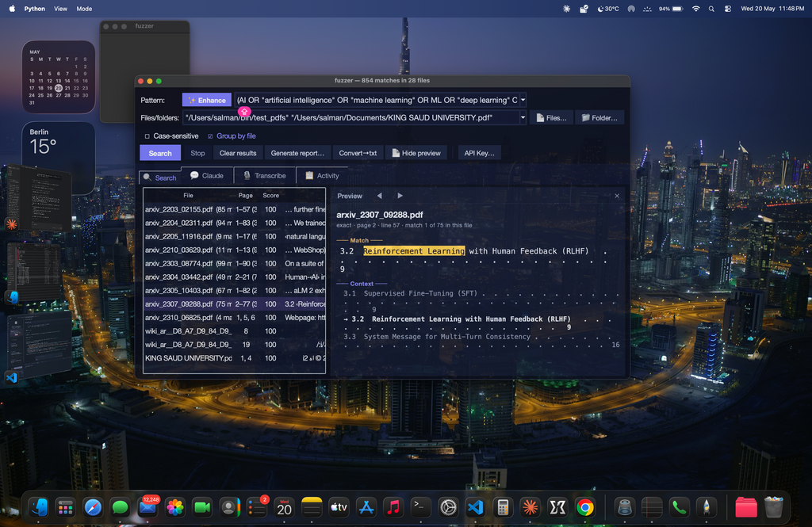
Task: Select result row arxiv_2304_03442.pdf
Action: (235, 277)
